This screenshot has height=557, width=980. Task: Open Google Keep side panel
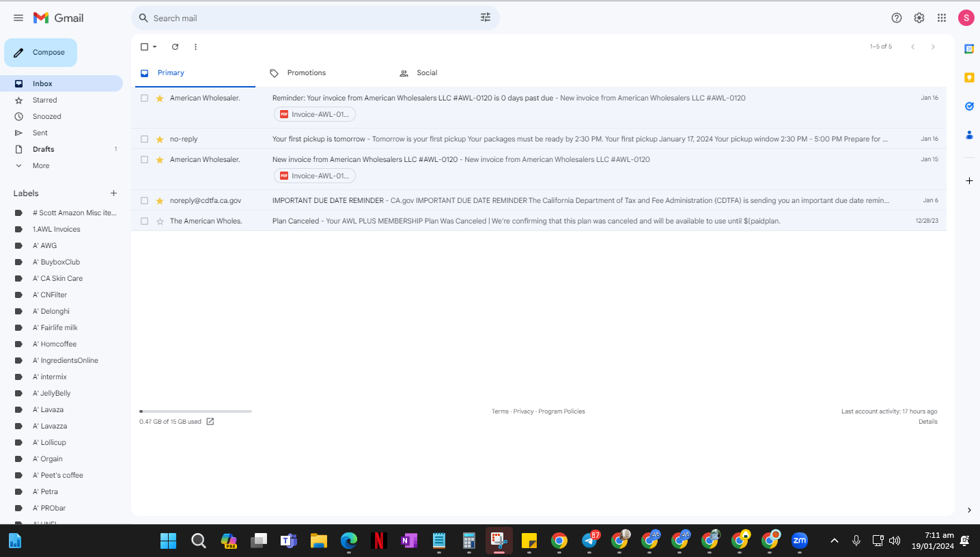point(969,77)
